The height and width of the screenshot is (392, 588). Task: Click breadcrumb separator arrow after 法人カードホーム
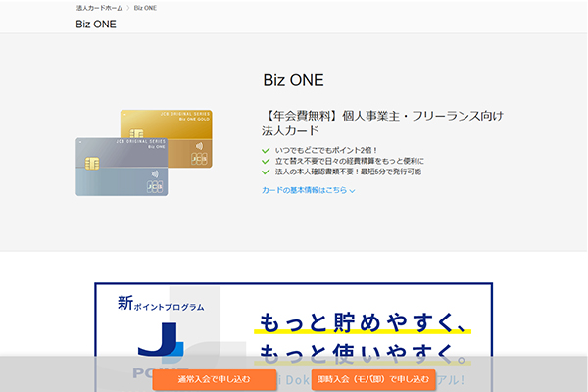[x=128, y=8]
